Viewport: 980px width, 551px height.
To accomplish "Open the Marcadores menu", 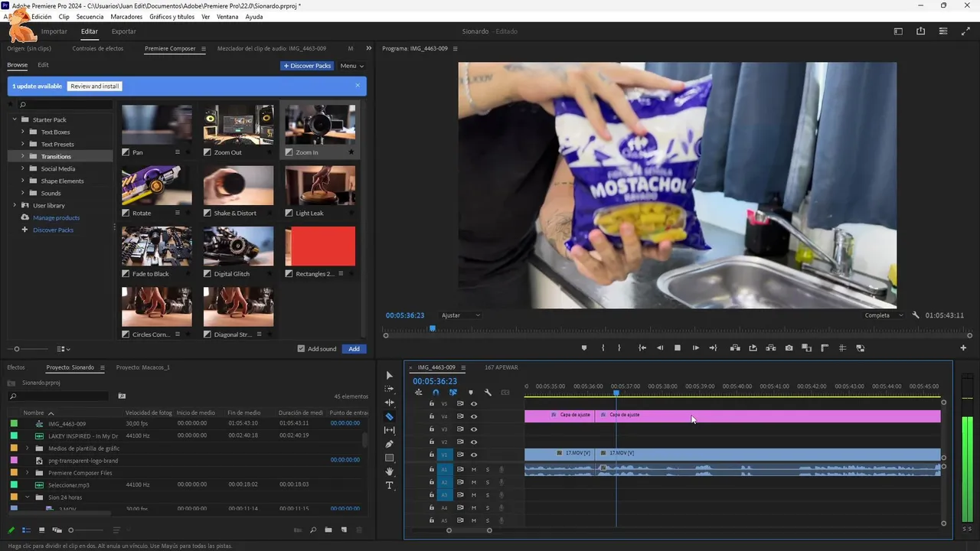I will tap(126, 16).
